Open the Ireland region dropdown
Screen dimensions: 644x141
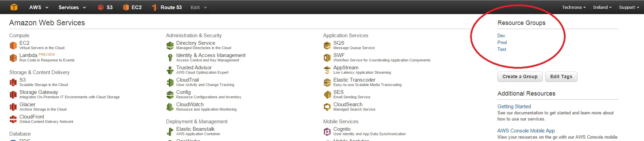[602, 7]
